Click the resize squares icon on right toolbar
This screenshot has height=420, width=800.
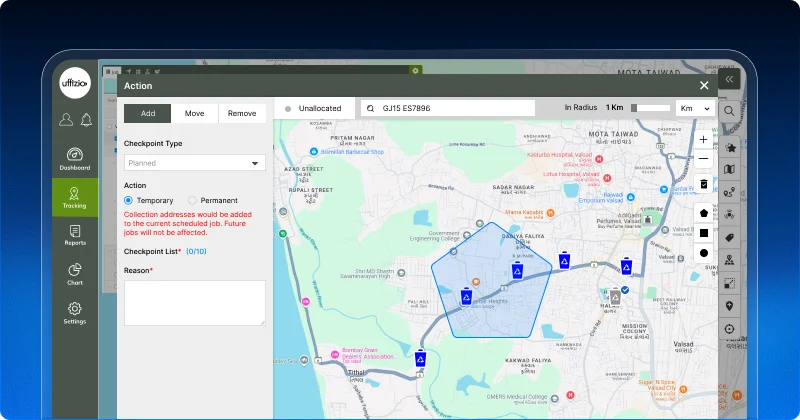coord(730,283)
